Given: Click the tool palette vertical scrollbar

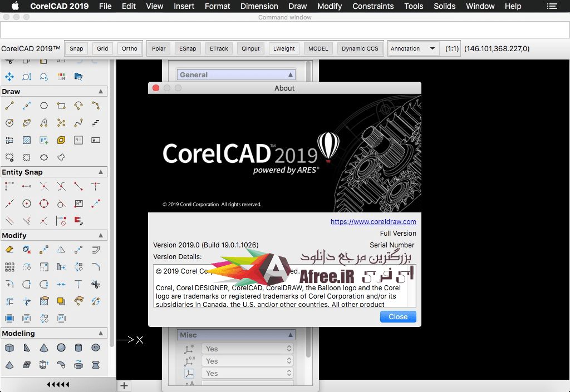Looking at the screenshot, I should (111, 204).
